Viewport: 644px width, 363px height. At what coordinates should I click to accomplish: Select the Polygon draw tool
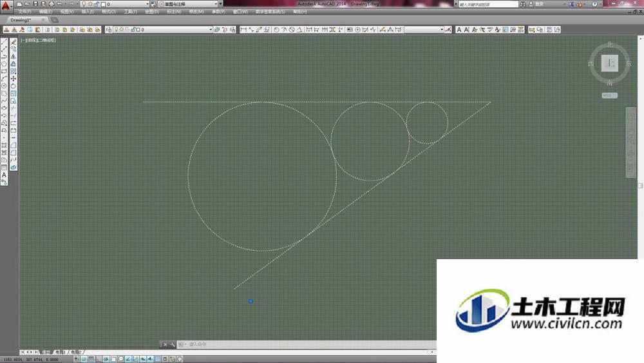pos(4,64)
